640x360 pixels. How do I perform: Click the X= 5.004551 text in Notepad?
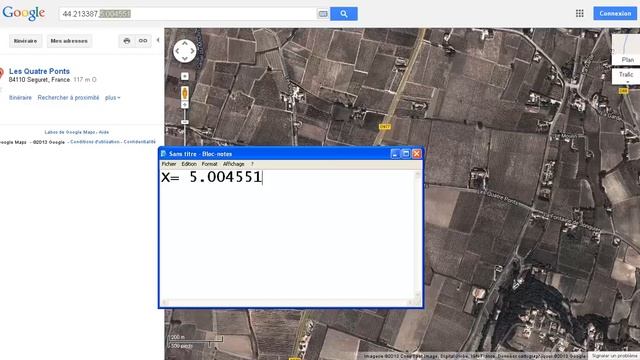click(x=211, y=177)
